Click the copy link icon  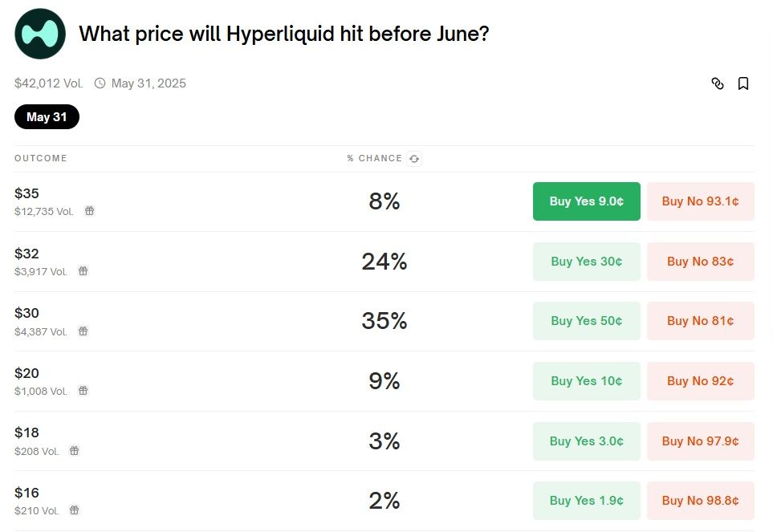coord(718,83)
